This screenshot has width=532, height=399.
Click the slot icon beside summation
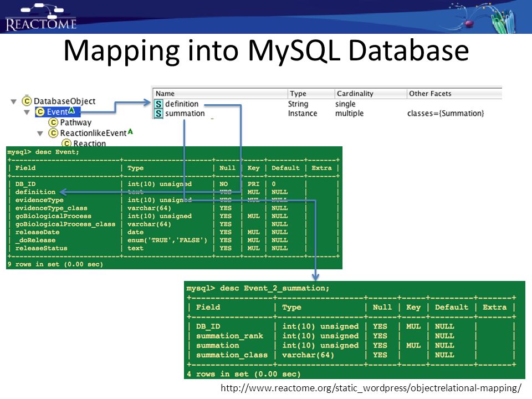(x=158, y=113)
